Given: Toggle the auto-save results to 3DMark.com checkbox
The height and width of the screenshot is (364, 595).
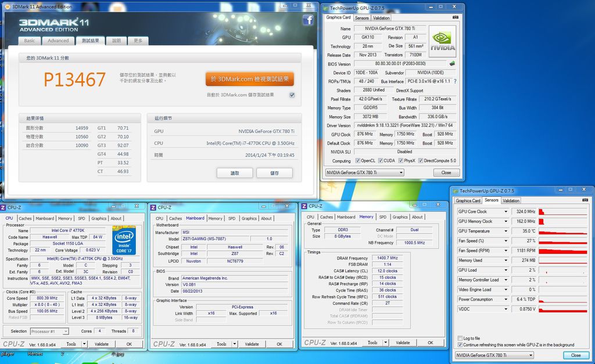Looking at the screenshot, I should [292, 95].
